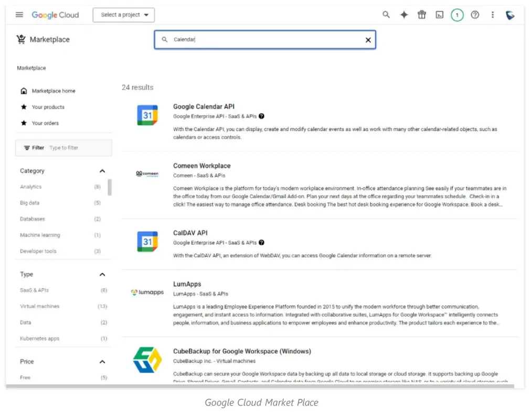Click the Marketplace page heading
The height and width of the screenshot is (412, 532).
tap(49, 39)
